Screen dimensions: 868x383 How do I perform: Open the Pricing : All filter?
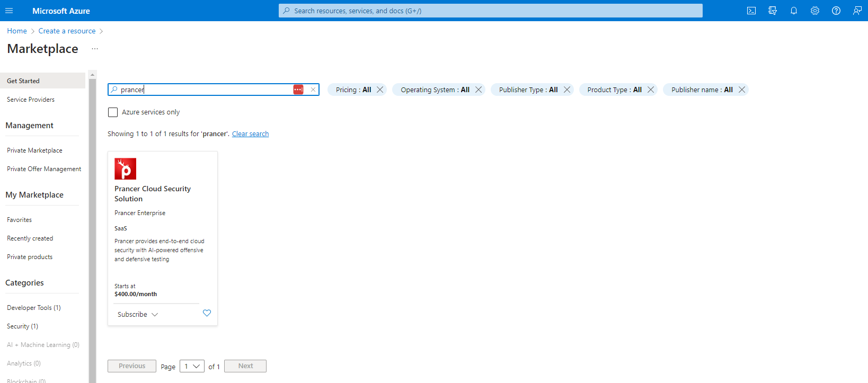353,90
